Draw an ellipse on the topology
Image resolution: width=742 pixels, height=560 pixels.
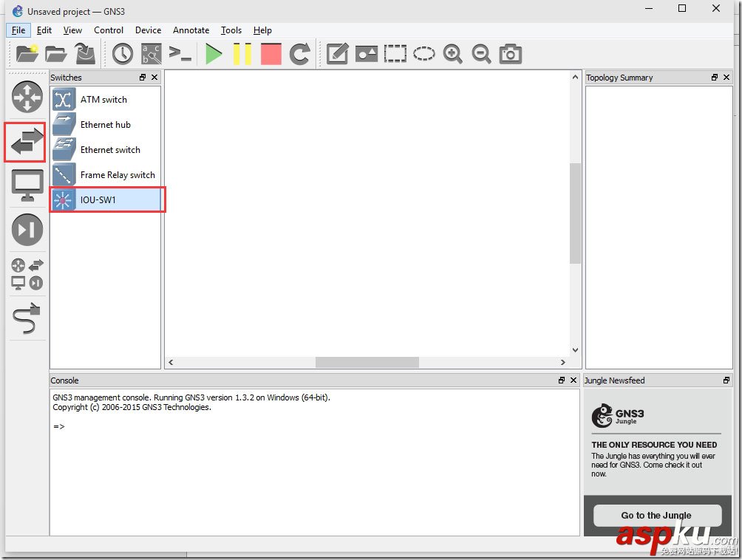[x=423, y=53]
